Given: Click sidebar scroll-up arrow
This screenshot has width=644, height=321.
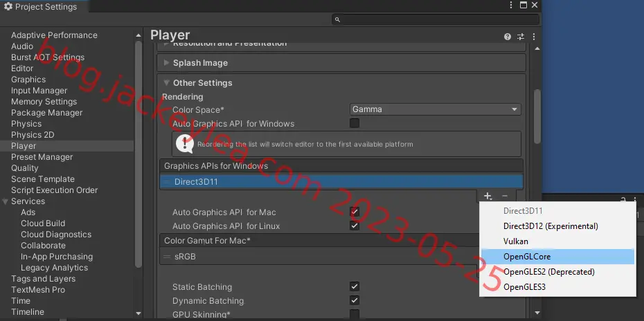Looking at the screenshot, I should pos(138,36).
